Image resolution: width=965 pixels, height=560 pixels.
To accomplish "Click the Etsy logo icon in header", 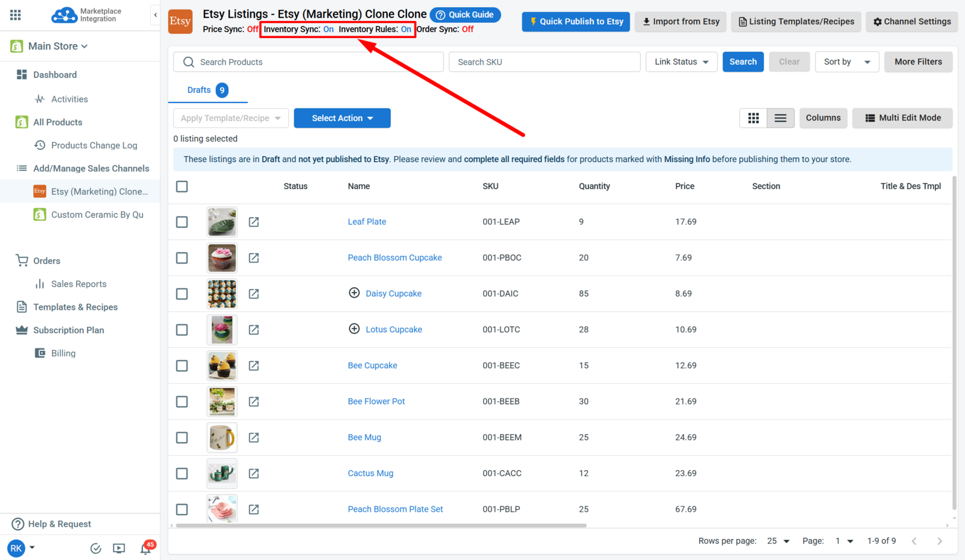I will click(x=180, y=21).
